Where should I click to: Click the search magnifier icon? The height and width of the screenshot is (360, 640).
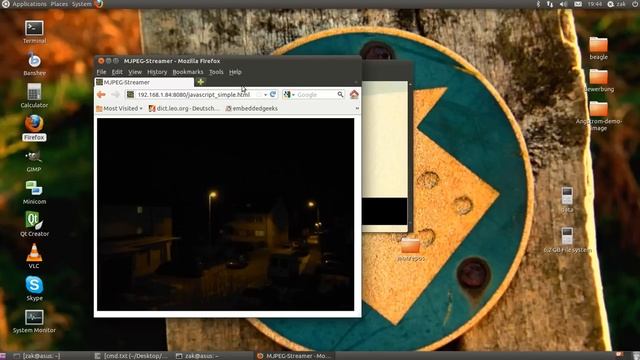[x=340, y=94]
